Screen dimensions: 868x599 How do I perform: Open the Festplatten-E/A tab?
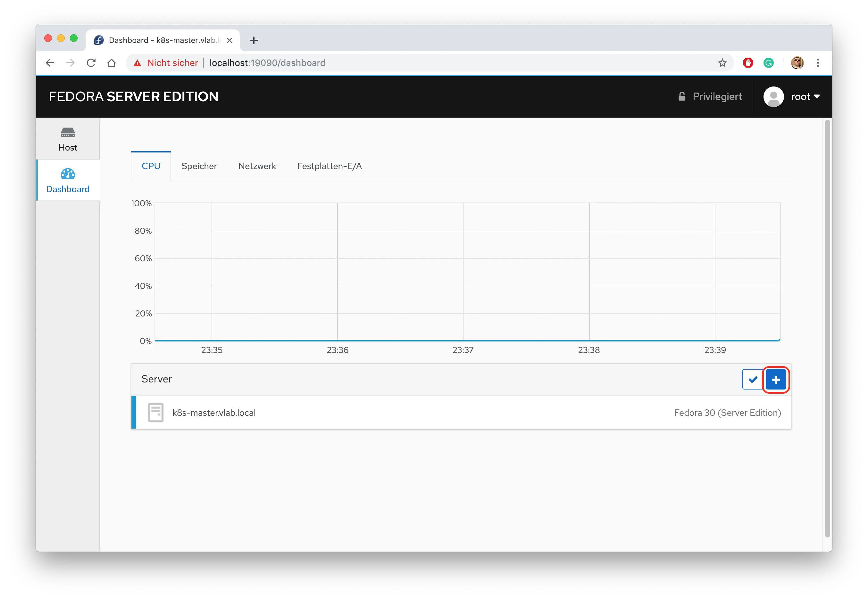(330, 166)
